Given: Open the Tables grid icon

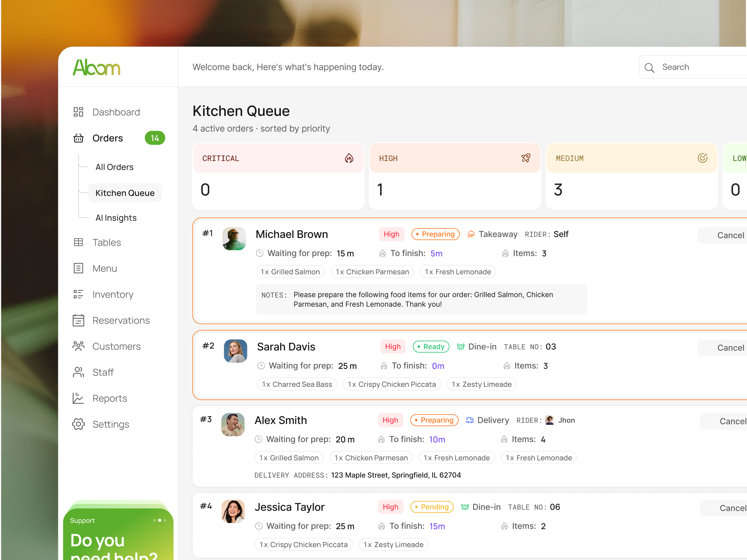Looking at the screenshot, I should [x=78, y=242].
